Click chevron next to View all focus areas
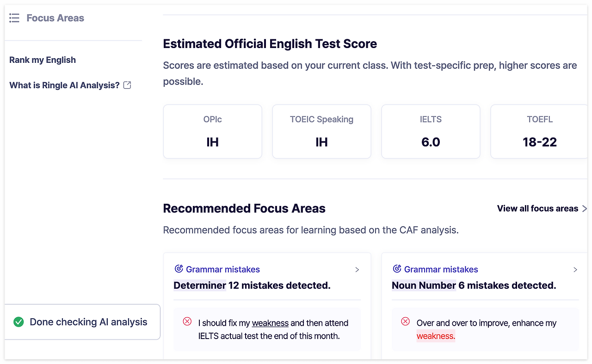This screenshot has height=364, width=592. [x=585, y=208]
